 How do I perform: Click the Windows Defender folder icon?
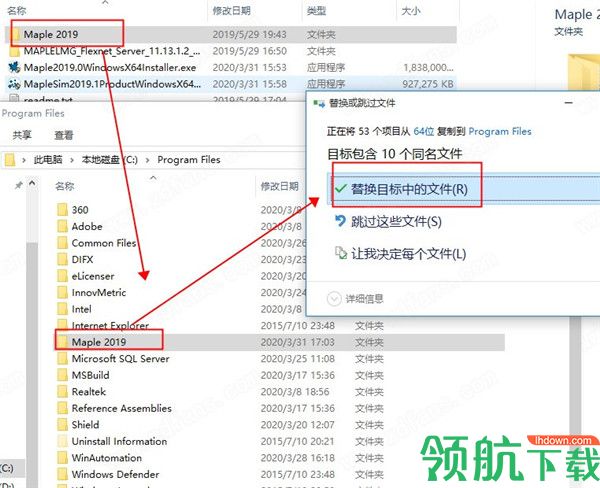click(x=62, y=474)
